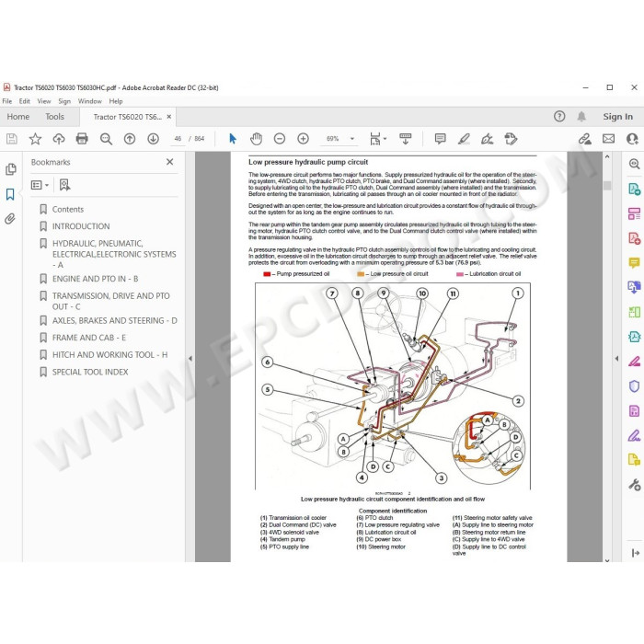Open the zoom percentage dropdown

pyautogui.click(x=352, y=139)
